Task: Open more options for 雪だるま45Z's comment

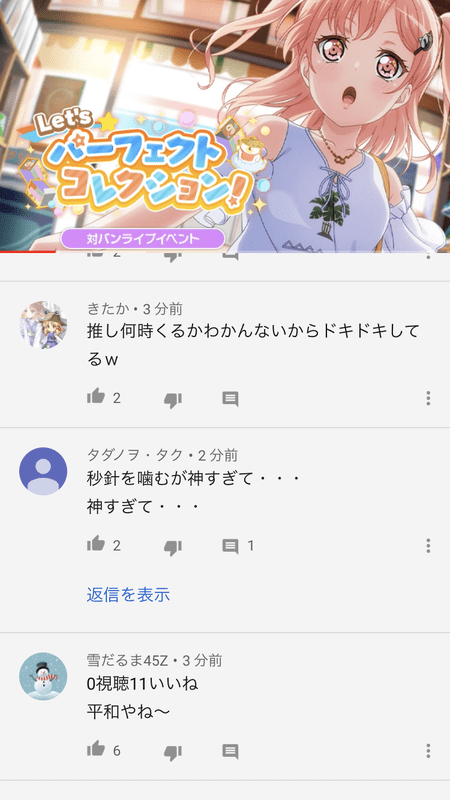Action: 429,751
